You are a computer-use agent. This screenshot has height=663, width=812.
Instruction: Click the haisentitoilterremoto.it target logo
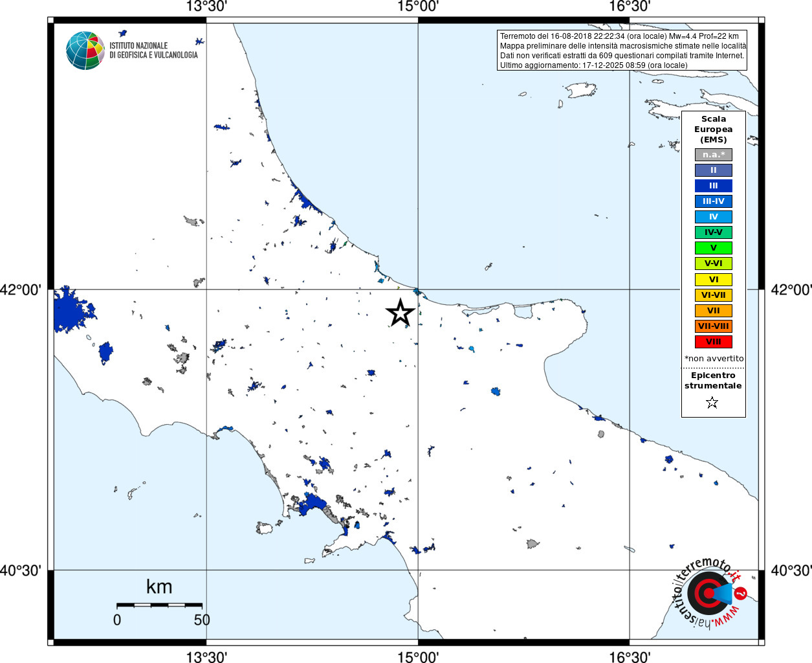tap(710, 594)
